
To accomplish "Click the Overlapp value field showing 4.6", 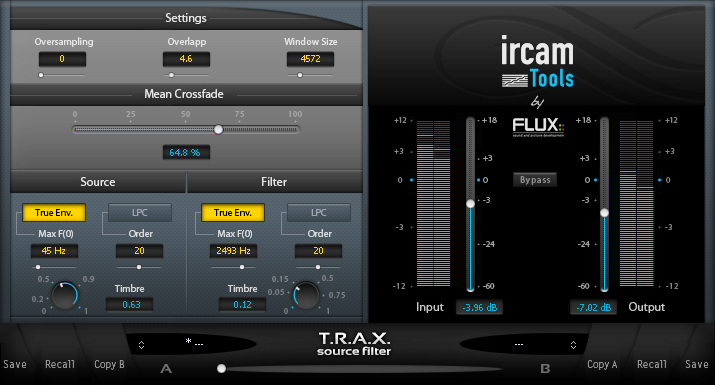I will tap(186, 59).
